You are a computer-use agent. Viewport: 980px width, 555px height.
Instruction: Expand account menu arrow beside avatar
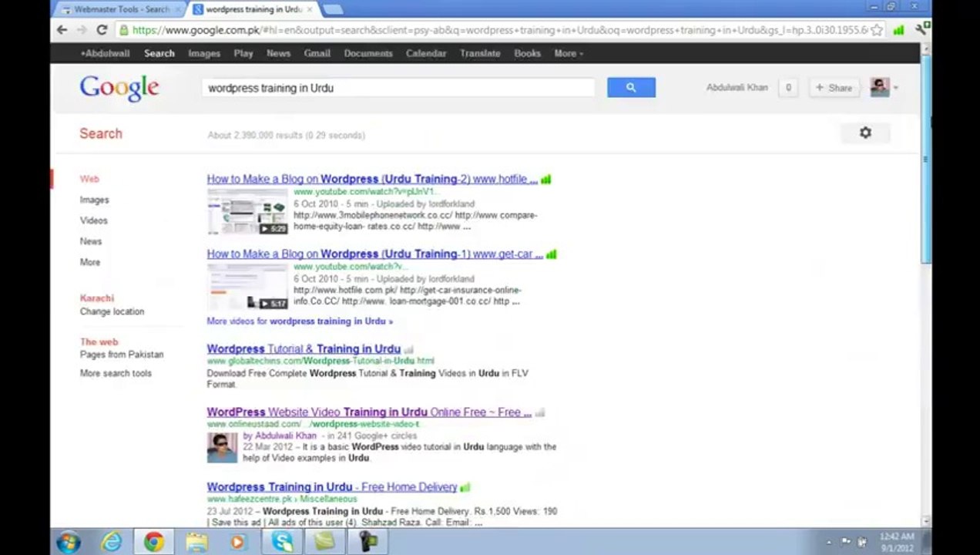(x=895, y=88)
